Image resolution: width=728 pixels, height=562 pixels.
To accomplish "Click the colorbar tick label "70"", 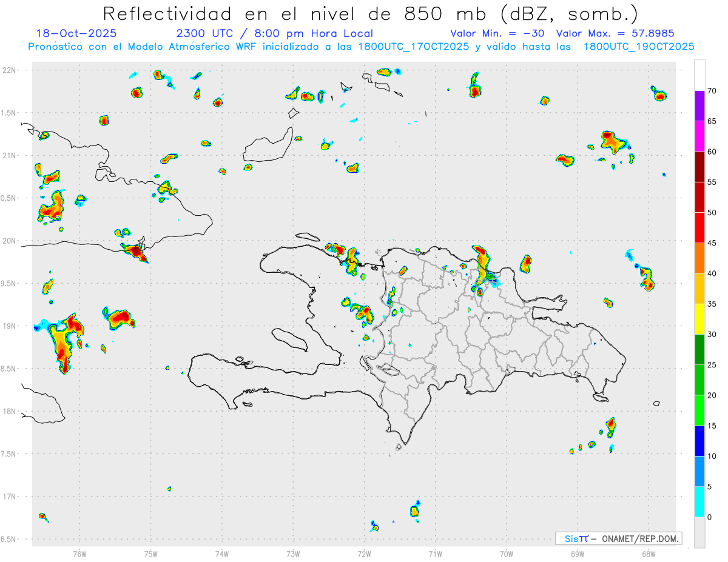I will click(x=712, y=91).
